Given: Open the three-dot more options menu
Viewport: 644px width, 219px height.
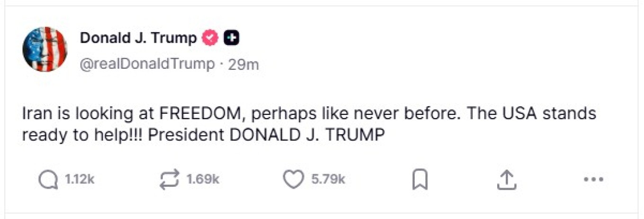Looking at the screenshot, I should (x=592, y=180).
